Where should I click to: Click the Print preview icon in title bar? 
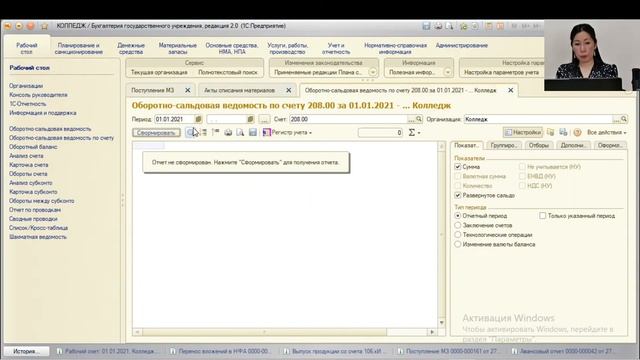[x=449, y=26]
